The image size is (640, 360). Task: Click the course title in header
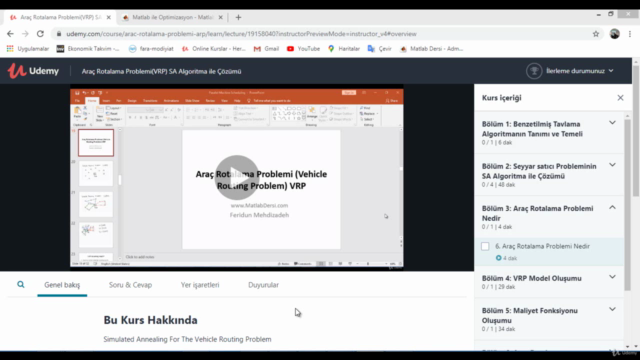click(x=161, y=71)
